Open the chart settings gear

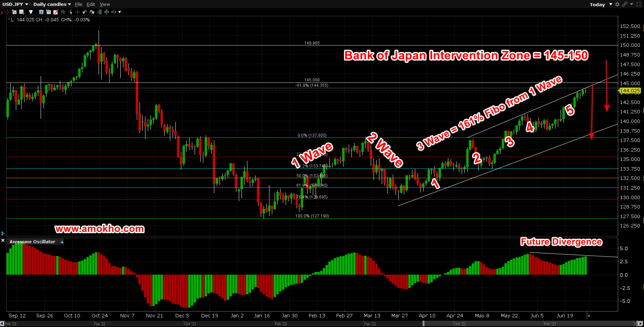coord(617,4)
